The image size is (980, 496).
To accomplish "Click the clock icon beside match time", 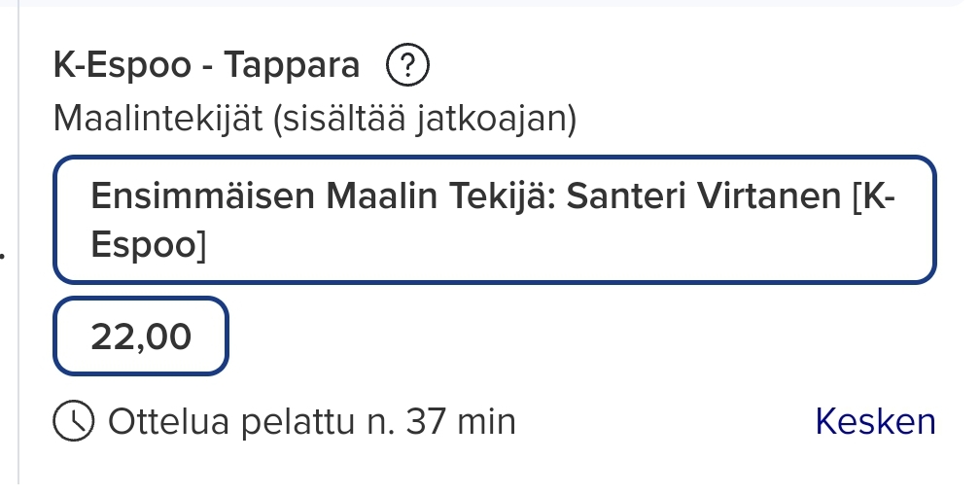I will click(x=74, y=421).
